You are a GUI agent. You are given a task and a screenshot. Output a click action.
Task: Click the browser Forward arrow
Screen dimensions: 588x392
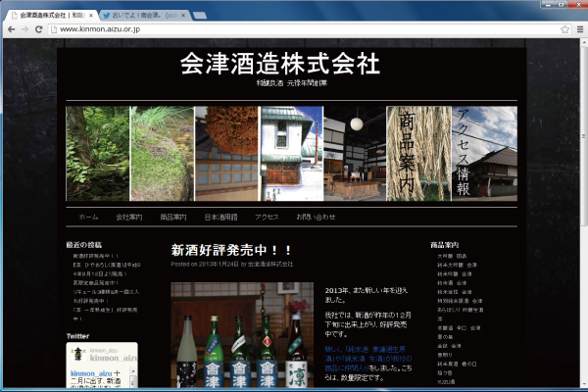(x=24, y=29)
